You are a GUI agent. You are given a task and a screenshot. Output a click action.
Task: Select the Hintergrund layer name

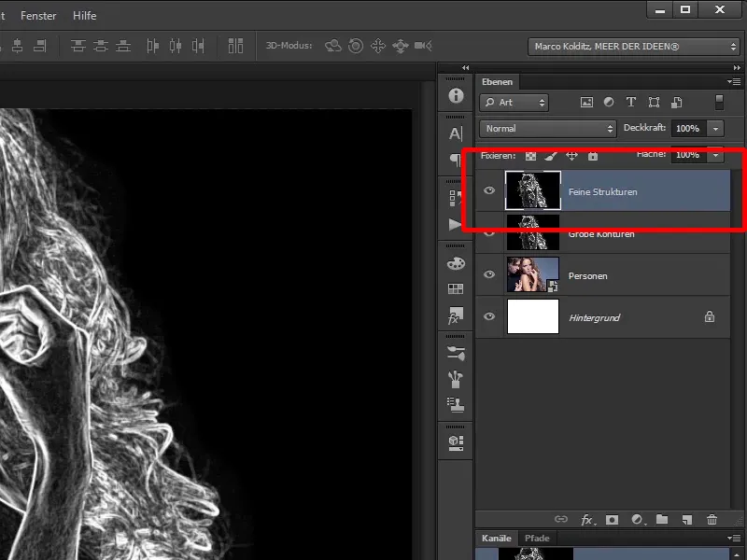595,317
